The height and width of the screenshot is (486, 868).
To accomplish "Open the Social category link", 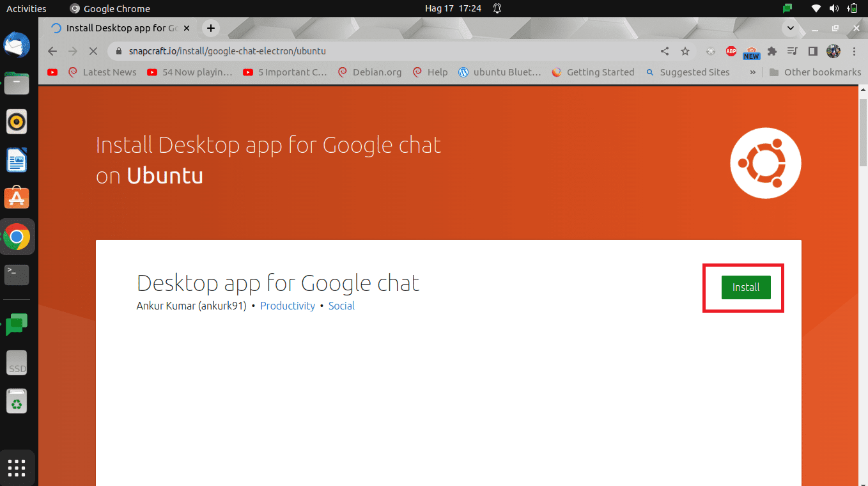I will (x=341, y=306).
